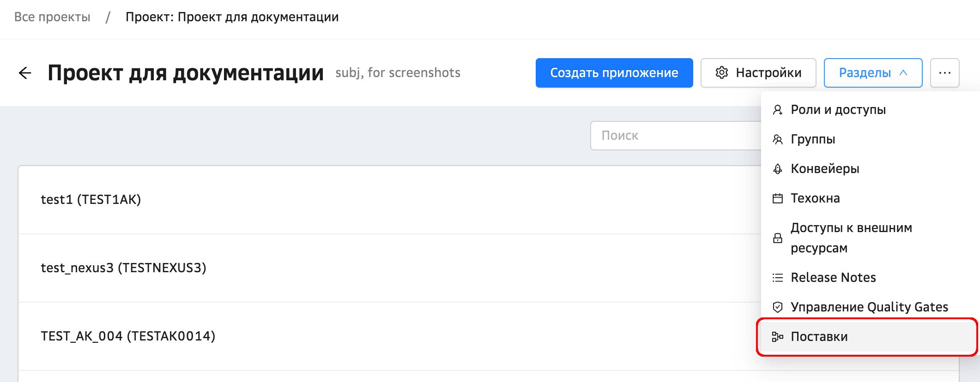Choose Доступы к внешним ресурсам entry
Viewport: 980px width, 382px height.
(x=851, y=238)
